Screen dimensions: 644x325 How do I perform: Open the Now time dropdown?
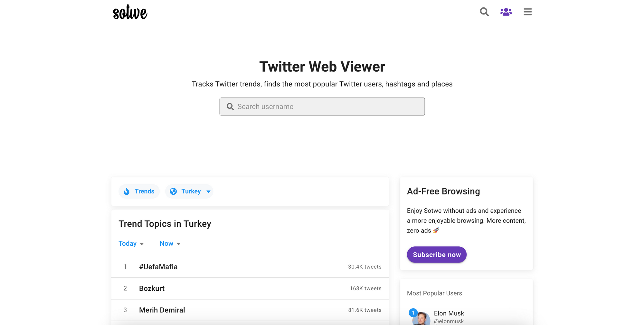[170, 244]
